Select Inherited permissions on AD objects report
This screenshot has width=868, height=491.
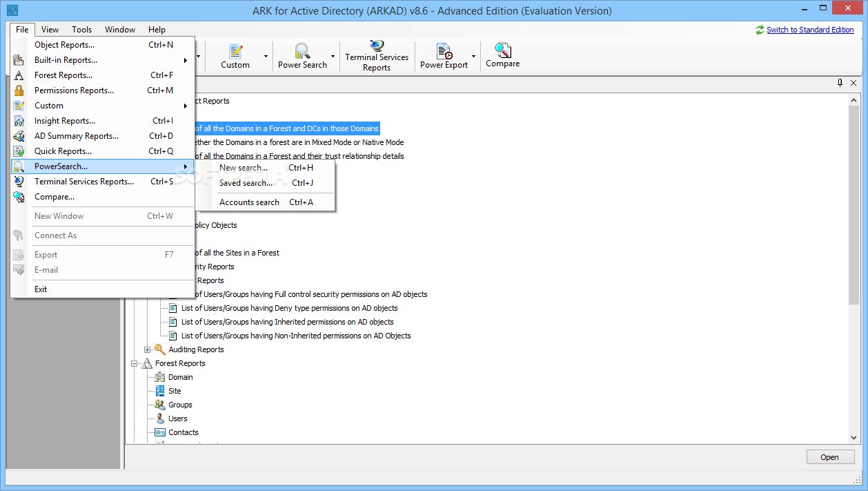pos(288,322)
